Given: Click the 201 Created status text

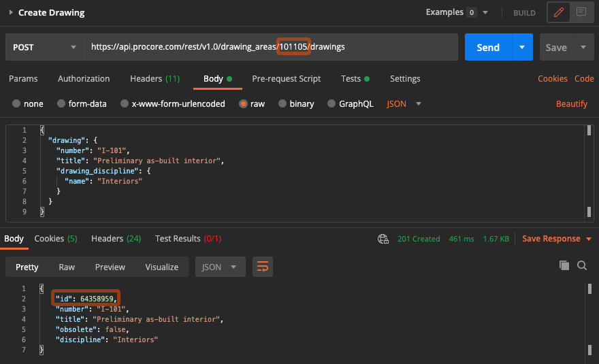Looking at the screenshot, I should [x=419, y=239].
